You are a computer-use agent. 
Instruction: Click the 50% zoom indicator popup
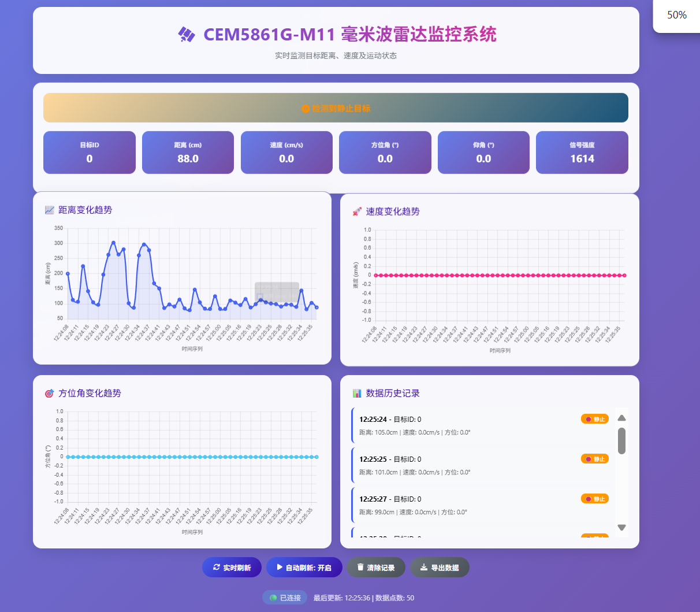676,15
